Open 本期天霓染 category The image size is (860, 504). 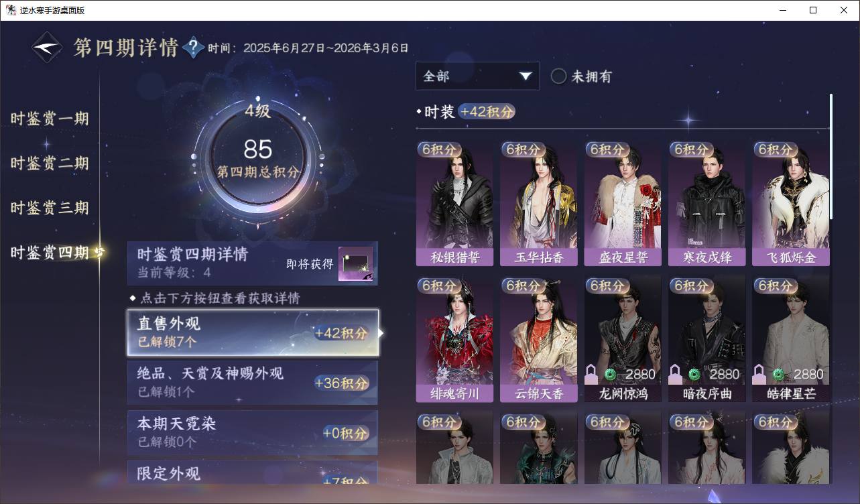pyautogui.click(x=253, y=433)
